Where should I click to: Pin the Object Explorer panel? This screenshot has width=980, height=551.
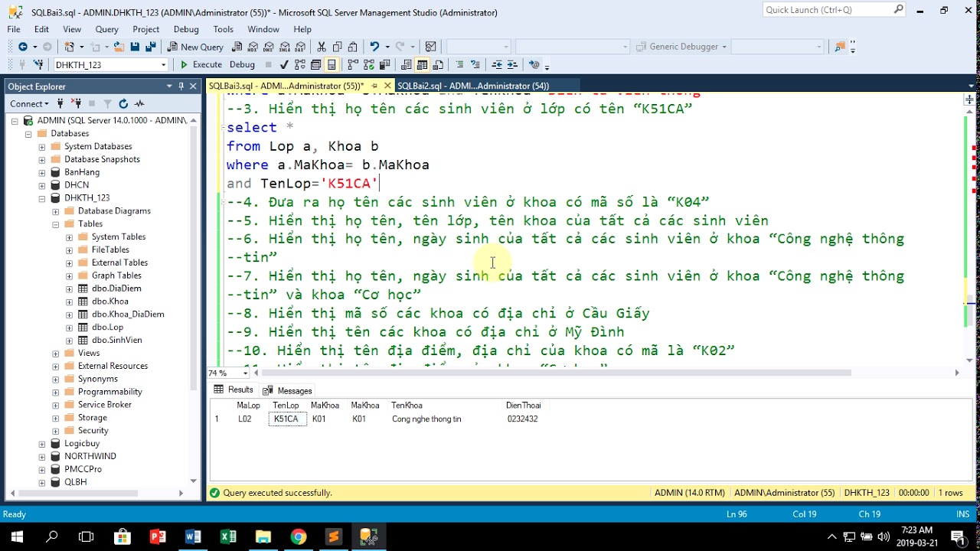pos(182,86)
